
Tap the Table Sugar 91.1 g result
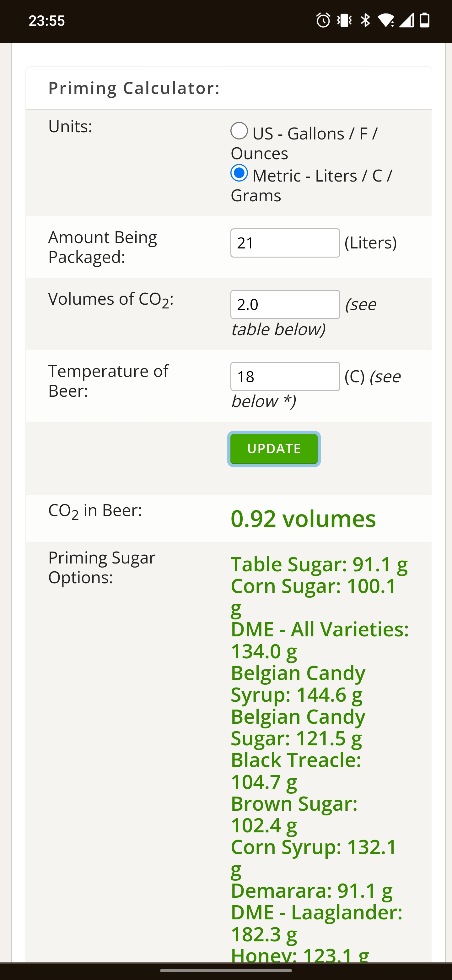[x=319, y=564]
